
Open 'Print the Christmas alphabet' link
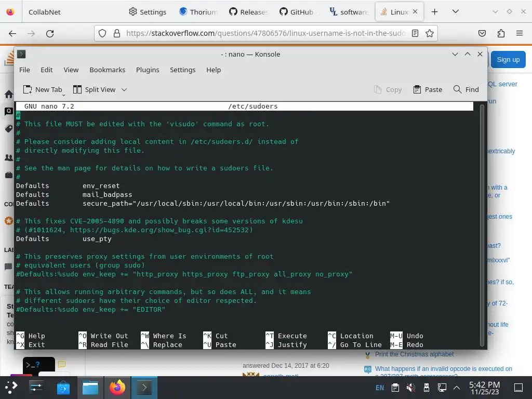point(414,354)
